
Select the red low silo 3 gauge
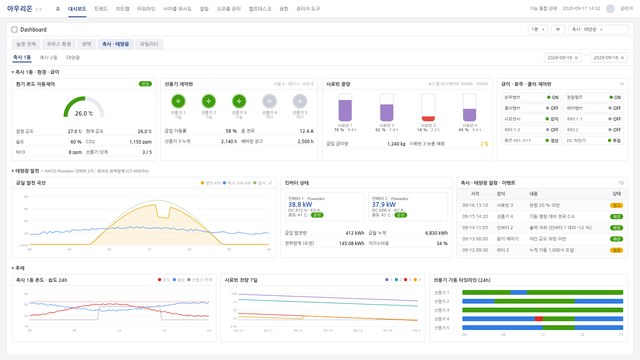(428, 107)
